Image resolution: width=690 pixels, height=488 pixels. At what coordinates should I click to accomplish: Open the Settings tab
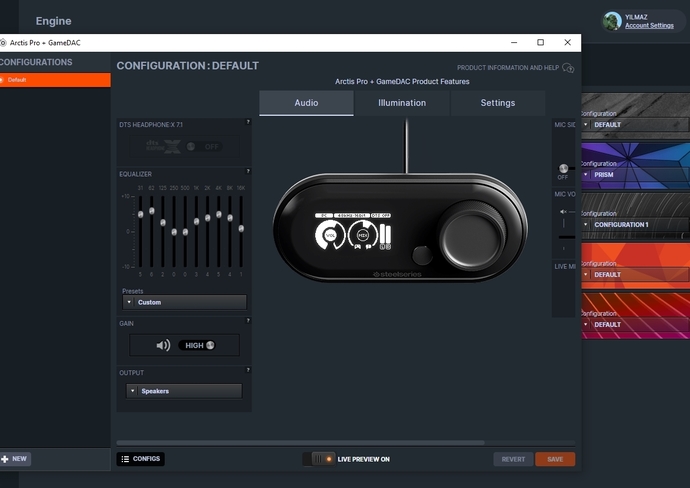pyautogui.click(x=498, y=103)
